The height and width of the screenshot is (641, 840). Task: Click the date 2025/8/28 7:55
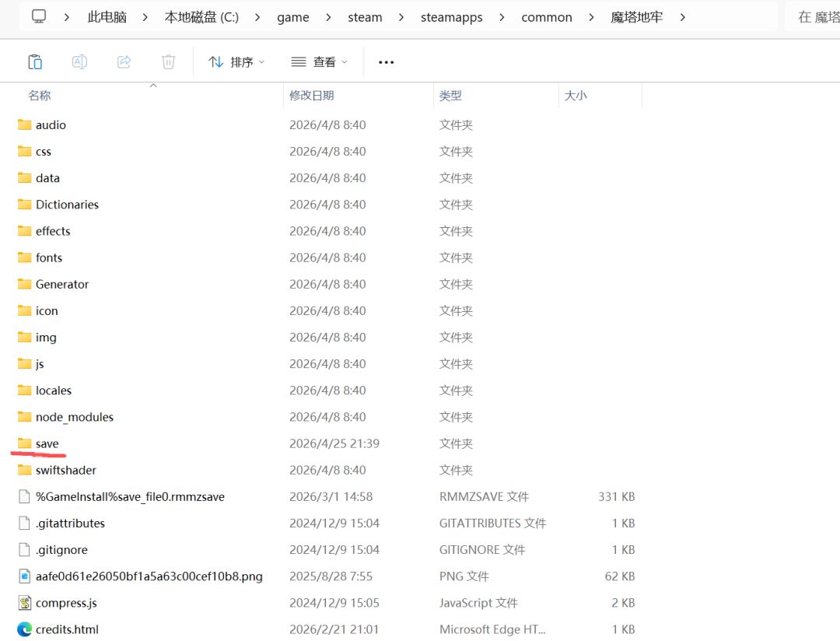331,576
